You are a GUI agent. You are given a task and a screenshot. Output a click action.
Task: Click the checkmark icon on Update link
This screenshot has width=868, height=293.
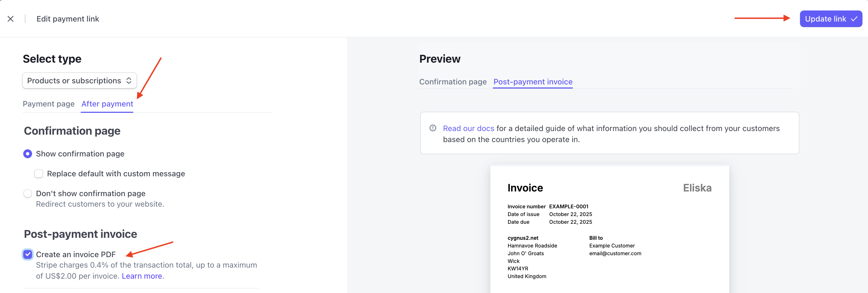[x=854, y=19]
